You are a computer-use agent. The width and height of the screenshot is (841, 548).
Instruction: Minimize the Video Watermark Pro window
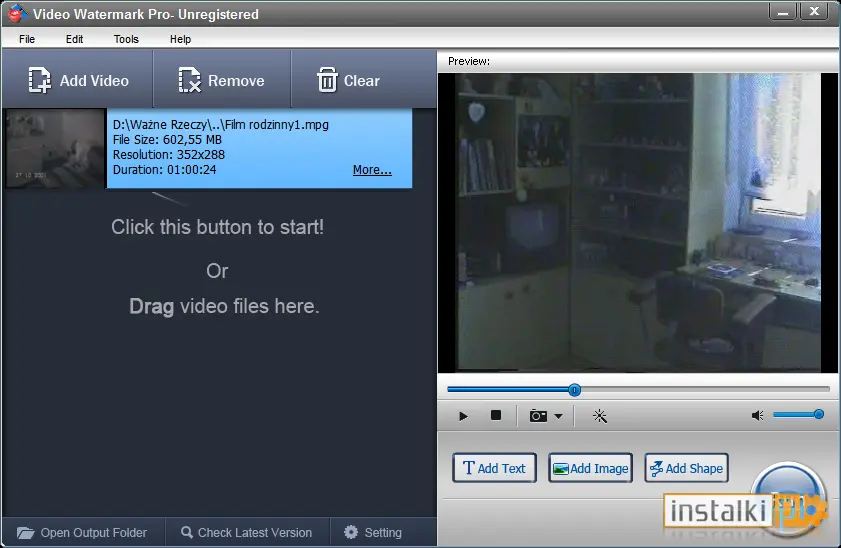[783, 11]
